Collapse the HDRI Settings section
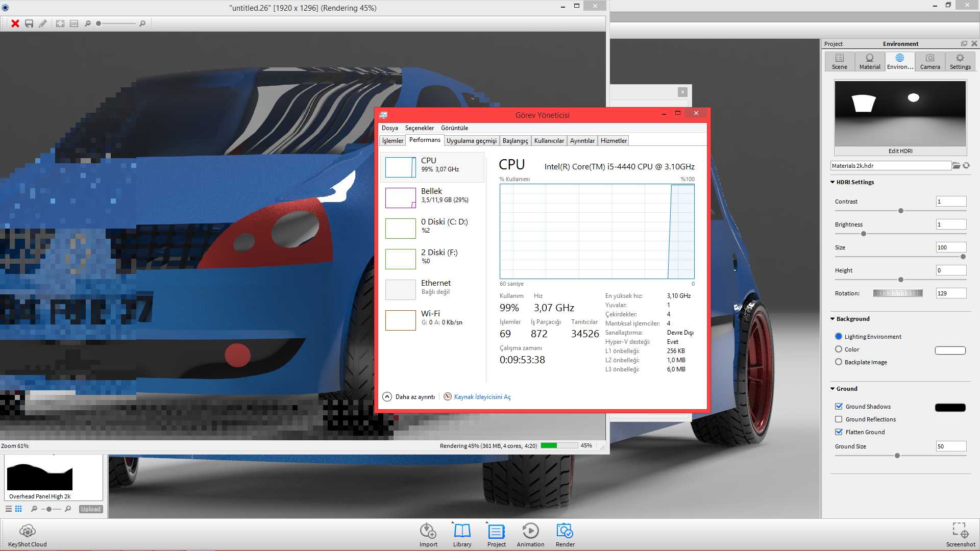The height and width of the screenshot is (551, 980). pyautogui.click(x=832, y=182)
